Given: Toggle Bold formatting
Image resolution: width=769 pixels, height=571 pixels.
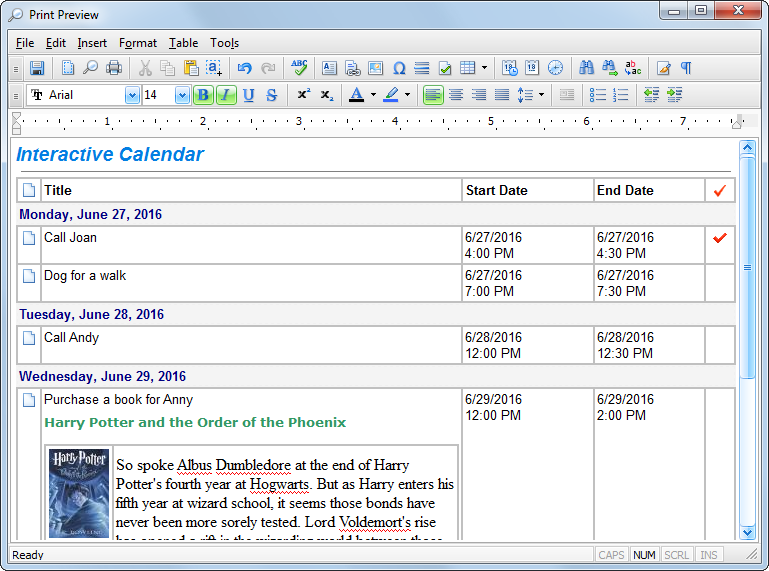Looking at the screenshot, I should click(x=203, y=95).
